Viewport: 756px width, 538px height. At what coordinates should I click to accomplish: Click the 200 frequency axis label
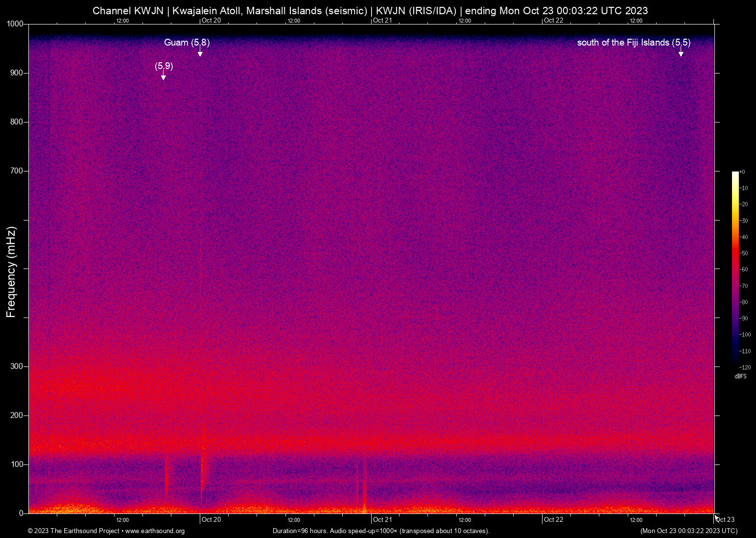tap(17, 416)
